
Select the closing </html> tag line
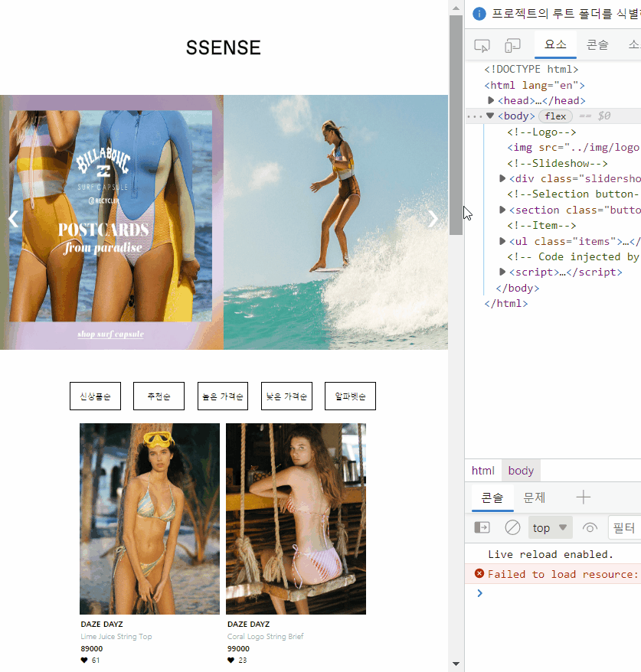pos(506,303)
